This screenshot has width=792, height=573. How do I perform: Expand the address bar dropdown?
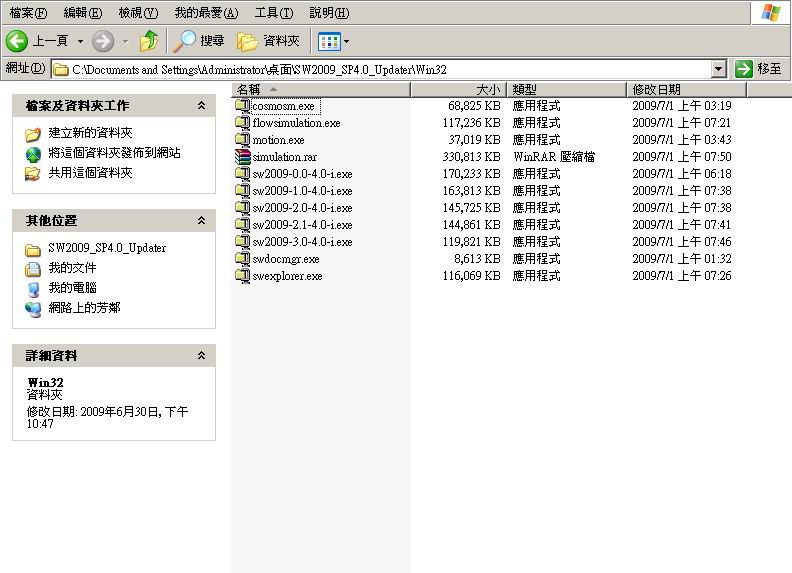tap(718, 69)
